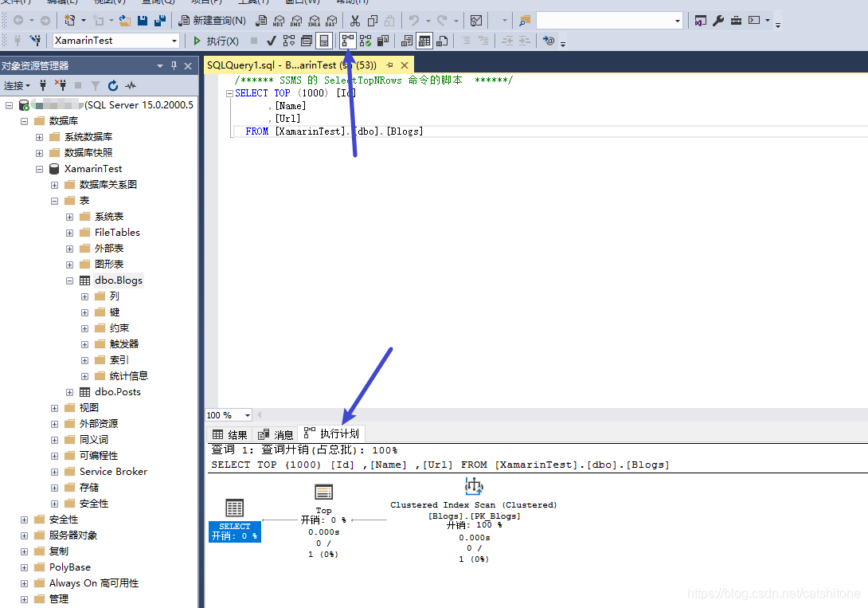868x608 pixels.
Task: Click the Parse checkmark icon
Action: (x=272, y=41)
